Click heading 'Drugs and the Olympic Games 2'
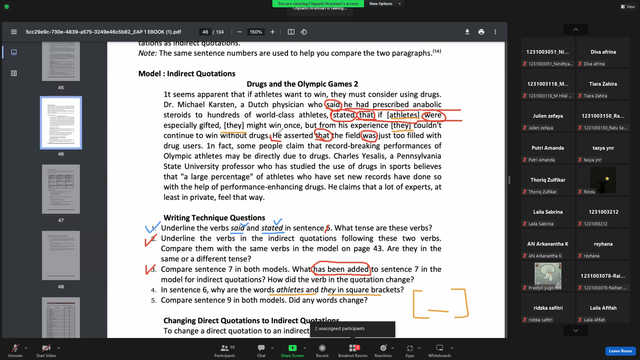Viewport: 640px width, 360px height. [302, 84]
